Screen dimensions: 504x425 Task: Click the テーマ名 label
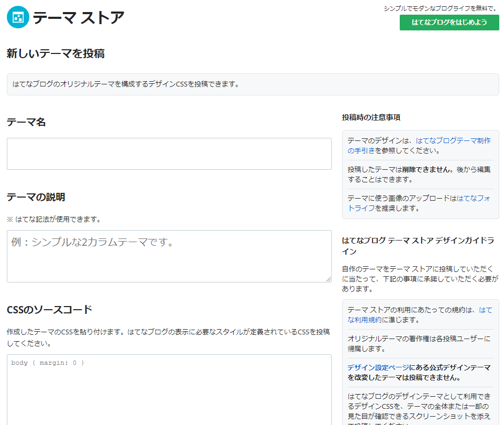click(x=26, y=122)
